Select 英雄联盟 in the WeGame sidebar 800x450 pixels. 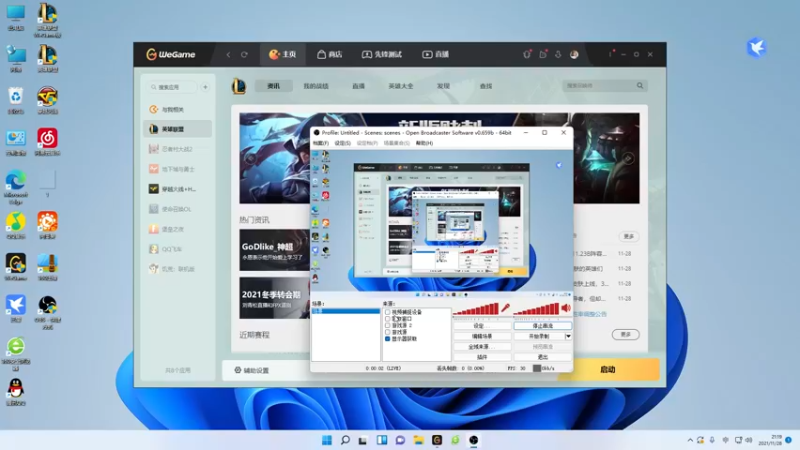pyautogui.click(x=178, y=129)
